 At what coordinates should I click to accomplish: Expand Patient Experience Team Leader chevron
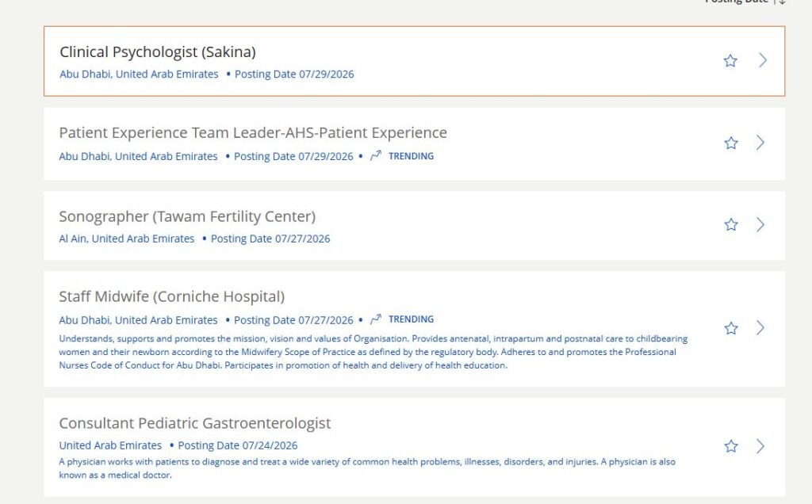click(x=760, y=143)
